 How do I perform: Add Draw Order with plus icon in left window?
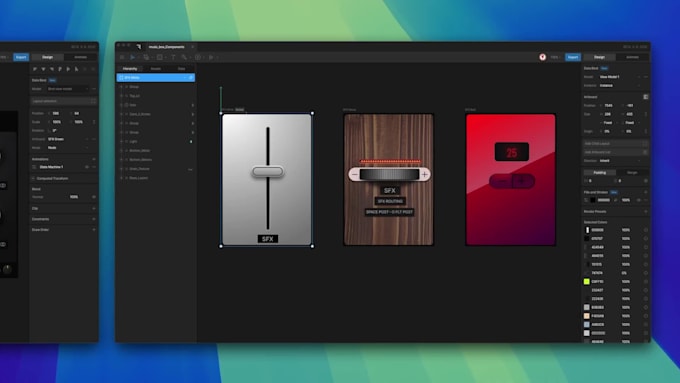click(94, 230)
